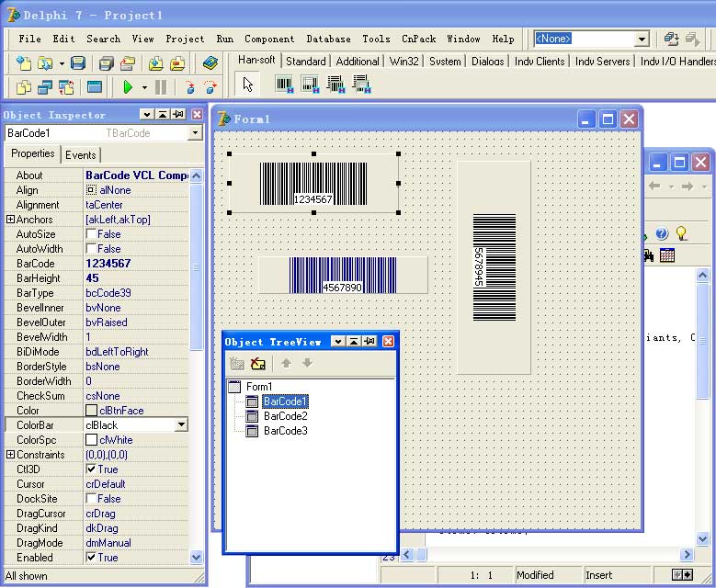Click the Save current desktop icon

tap(671, 40)
